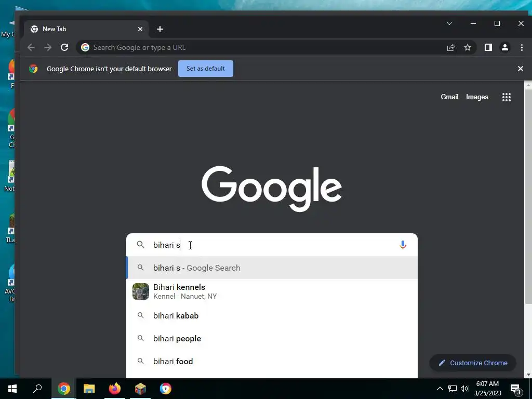532x399 pixels.
Task: Click the Set as default button
Action: click(206, 69)
